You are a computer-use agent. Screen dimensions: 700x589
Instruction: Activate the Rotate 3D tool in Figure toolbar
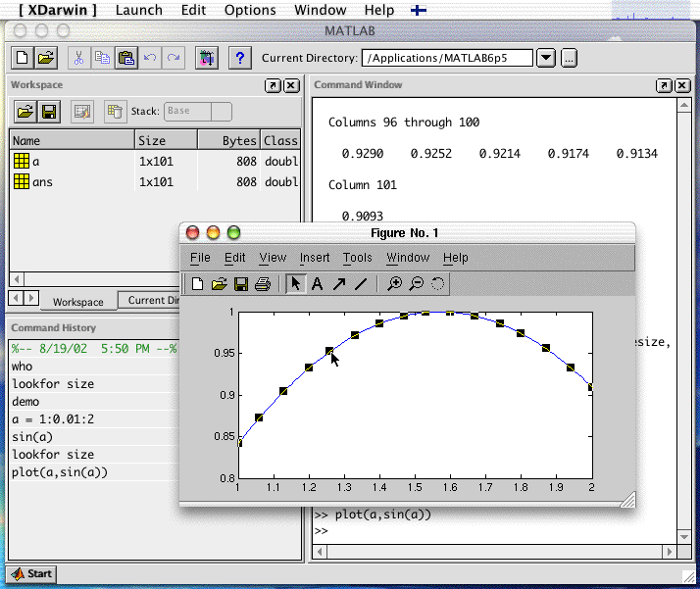437,284
